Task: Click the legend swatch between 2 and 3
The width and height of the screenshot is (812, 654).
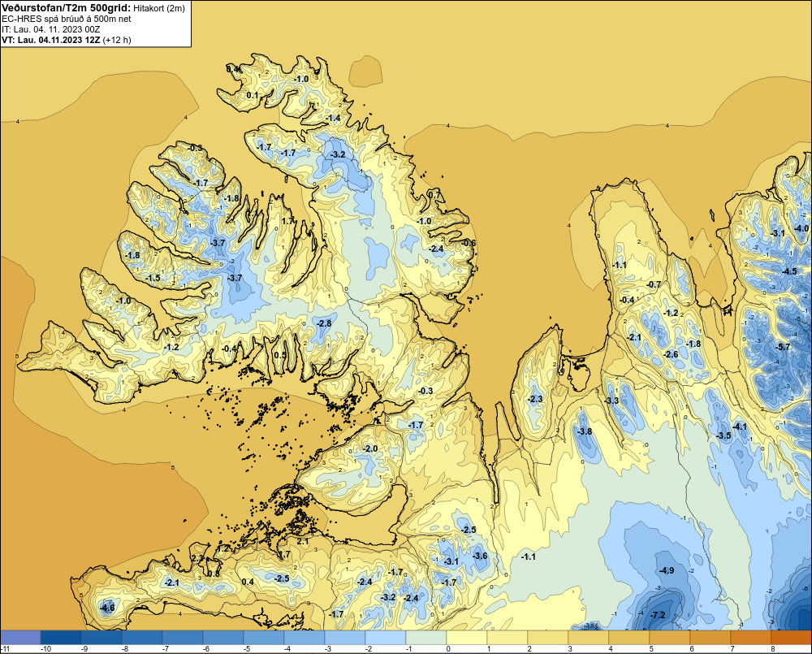Action: (x=548, y=637)
